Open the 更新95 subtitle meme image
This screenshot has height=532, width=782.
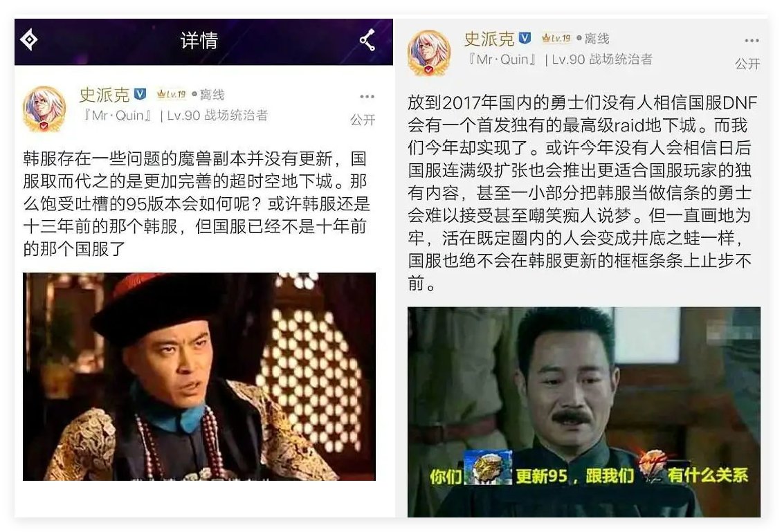[584, 412]
